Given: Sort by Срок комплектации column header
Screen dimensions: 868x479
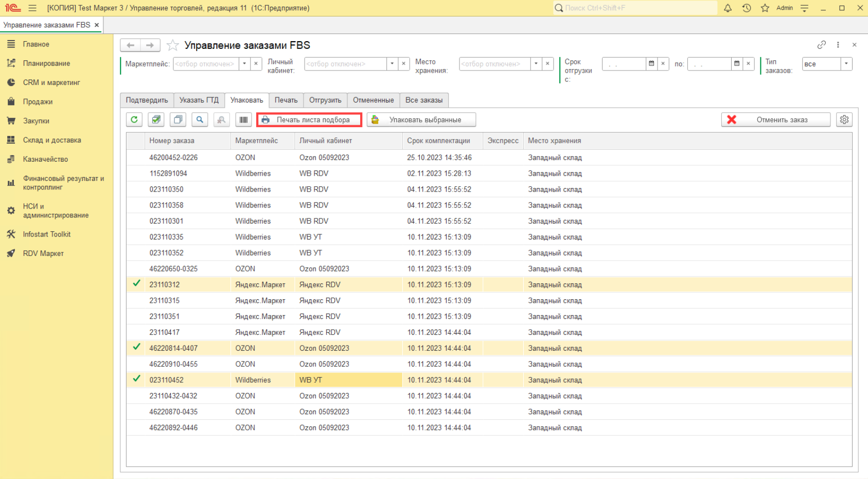Looking at the screenshot, I should pos(443,141).
